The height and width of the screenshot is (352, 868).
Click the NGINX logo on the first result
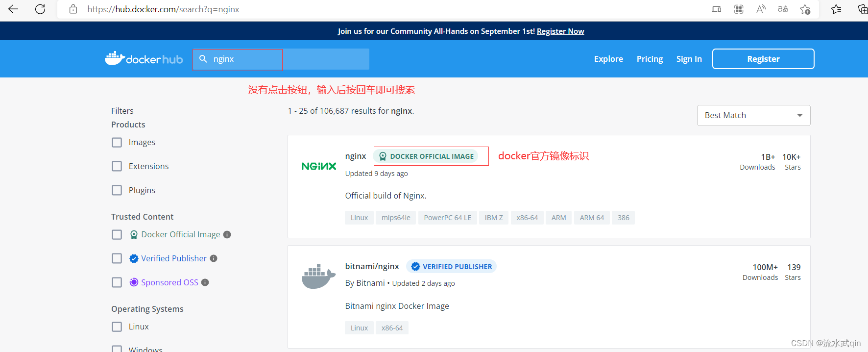pos(319,166)
